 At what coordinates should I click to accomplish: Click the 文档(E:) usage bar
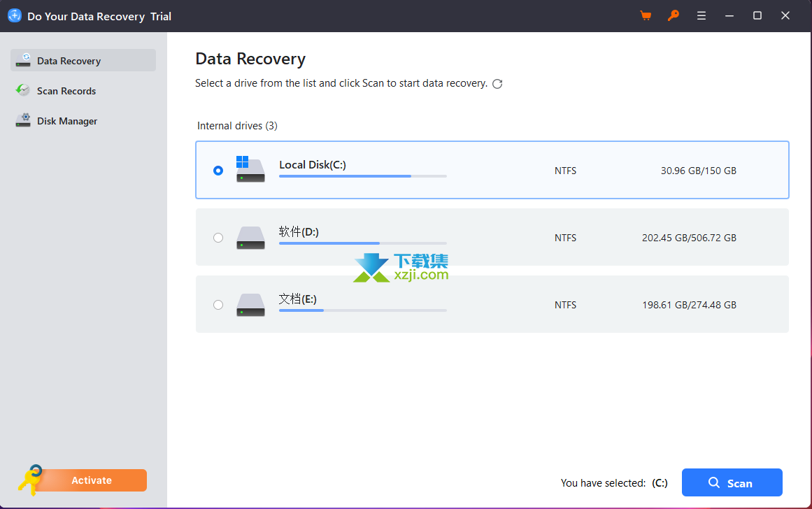pyautogui.click(x=362, y=310)
